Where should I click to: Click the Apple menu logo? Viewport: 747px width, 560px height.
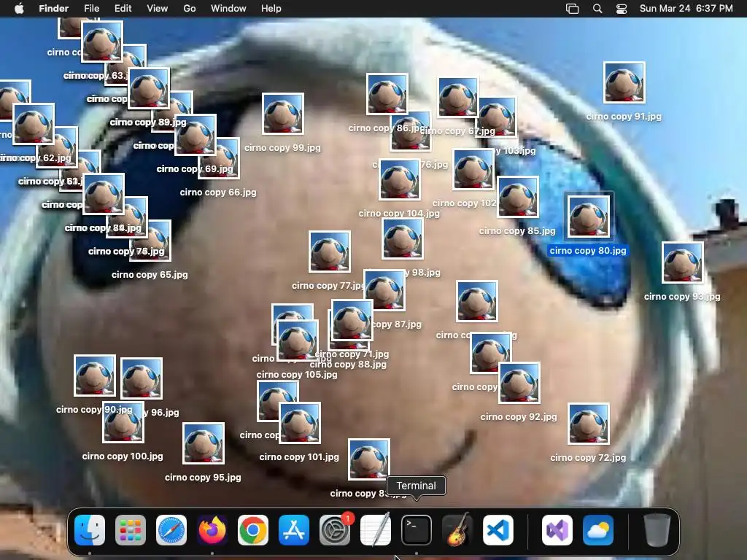(19, 9)
